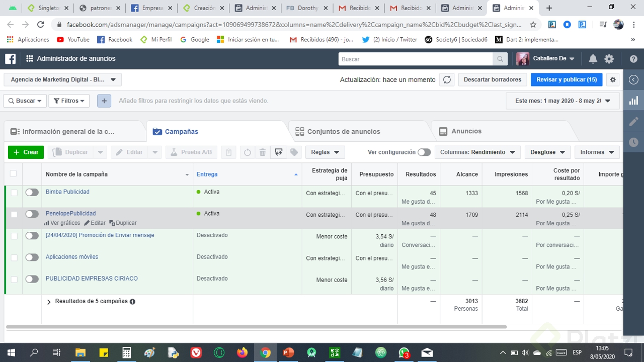The image size is (644, 362).
Task: Open PUBLICIDAD EMPRESAS CIRIACO campaign link
Action: [x=92, y=278]
